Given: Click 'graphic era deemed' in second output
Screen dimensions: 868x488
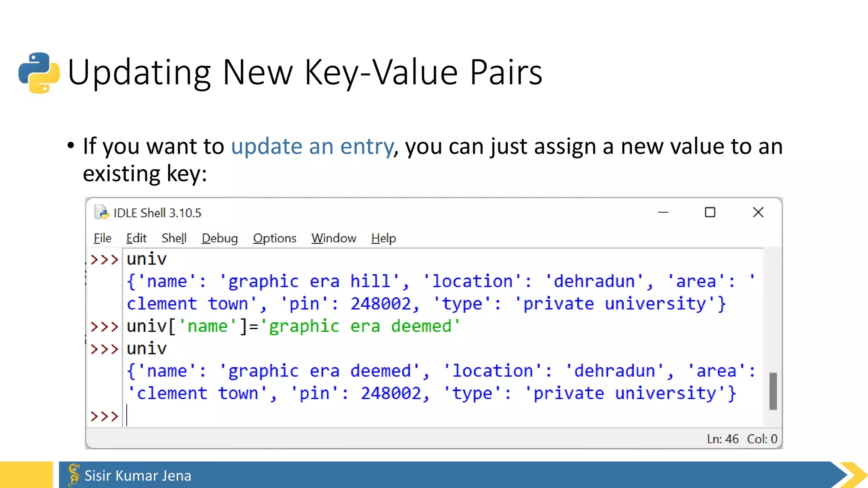Looking at the screenshot, I should point(320,372).
